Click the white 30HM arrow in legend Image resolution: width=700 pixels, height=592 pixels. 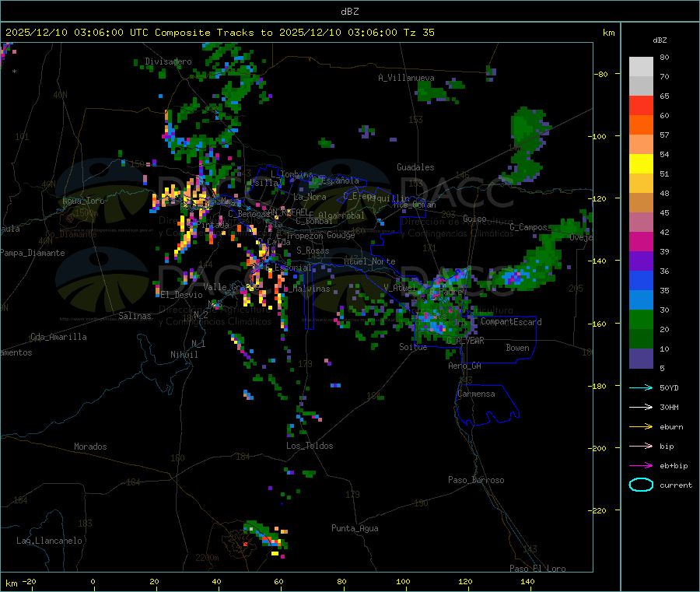click(x=641, y=407)
